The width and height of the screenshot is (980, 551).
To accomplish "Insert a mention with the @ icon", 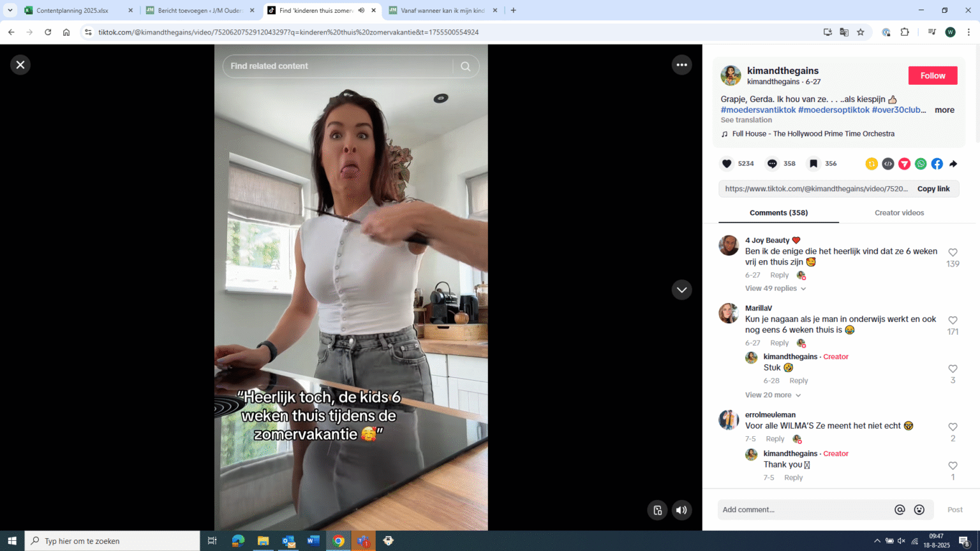I will point(900,510).
